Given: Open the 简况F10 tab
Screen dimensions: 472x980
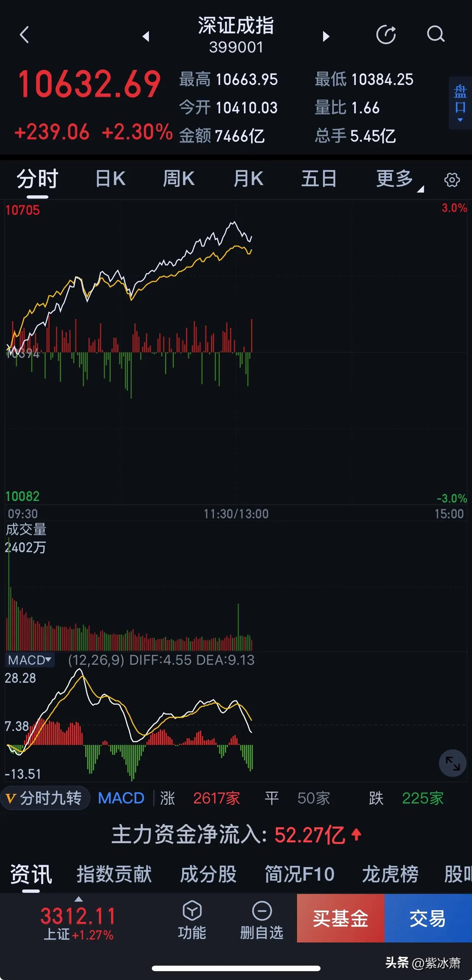Looking at the screenshot, I should (x=299, y=874).
